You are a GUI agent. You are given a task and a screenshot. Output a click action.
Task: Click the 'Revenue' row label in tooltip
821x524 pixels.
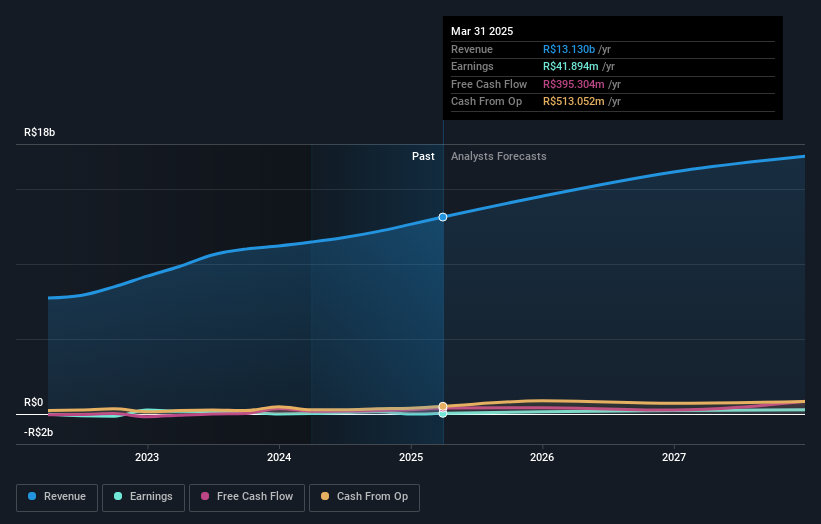pos(472,49)
